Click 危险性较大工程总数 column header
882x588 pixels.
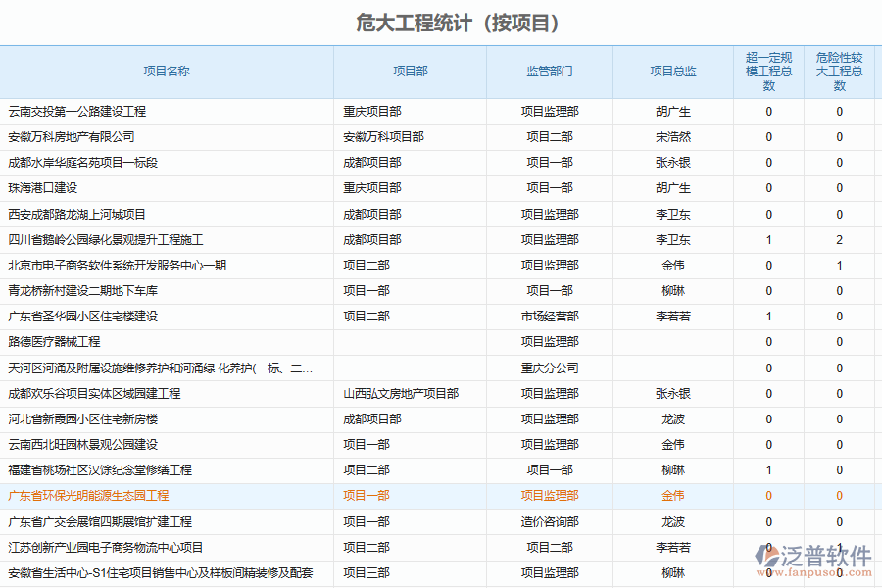[x=839, y=72]
